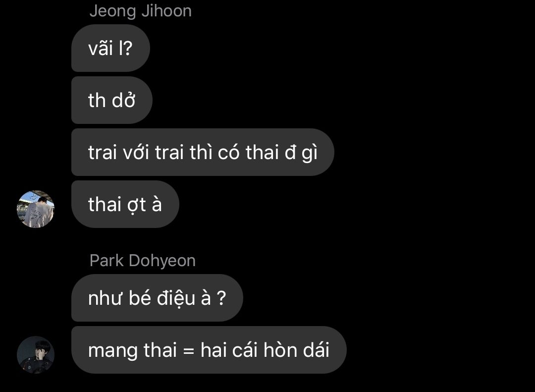The image size is (535, 392).
Task: Select the message bubble "th dở"
Action: 111,100
